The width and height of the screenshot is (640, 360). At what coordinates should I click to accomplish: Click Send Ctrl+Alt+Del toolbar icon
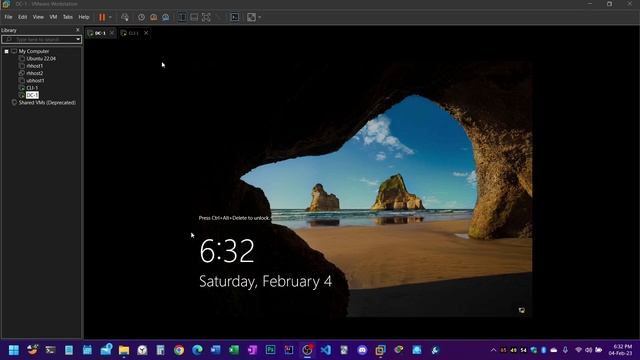[x=125, y=17]
